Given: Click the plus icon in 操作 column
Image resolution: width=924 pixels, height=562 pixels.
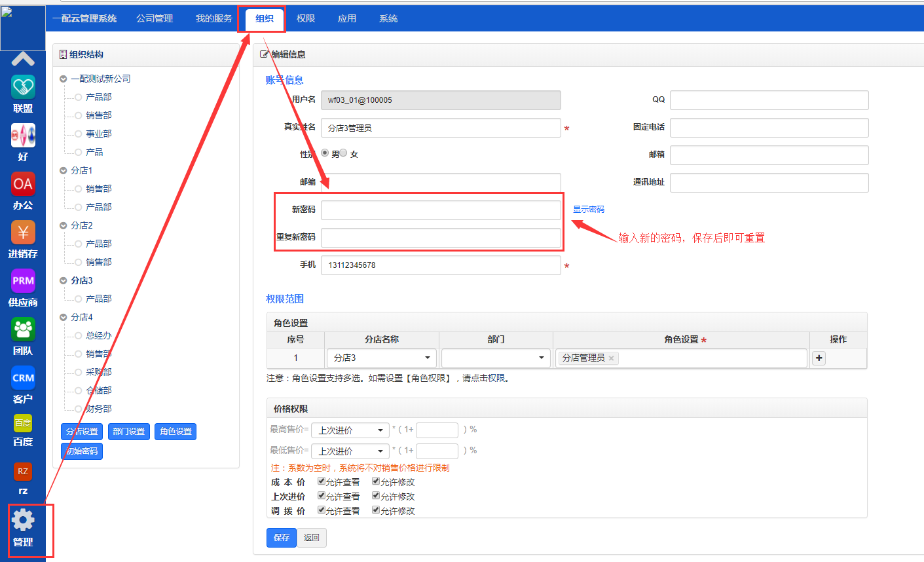Looking at the screenshot, I should coord(819,358).
